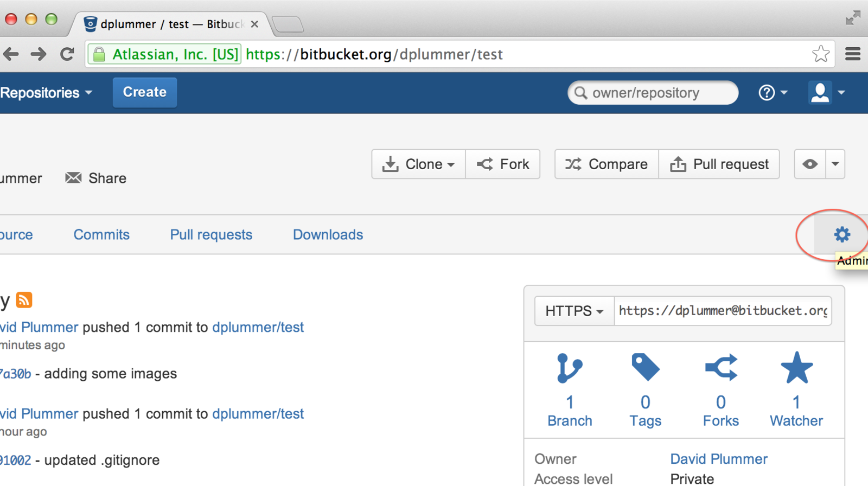Click the browser address bar URL
Screen dimensions: 868x486
click(x=374, y=54)
